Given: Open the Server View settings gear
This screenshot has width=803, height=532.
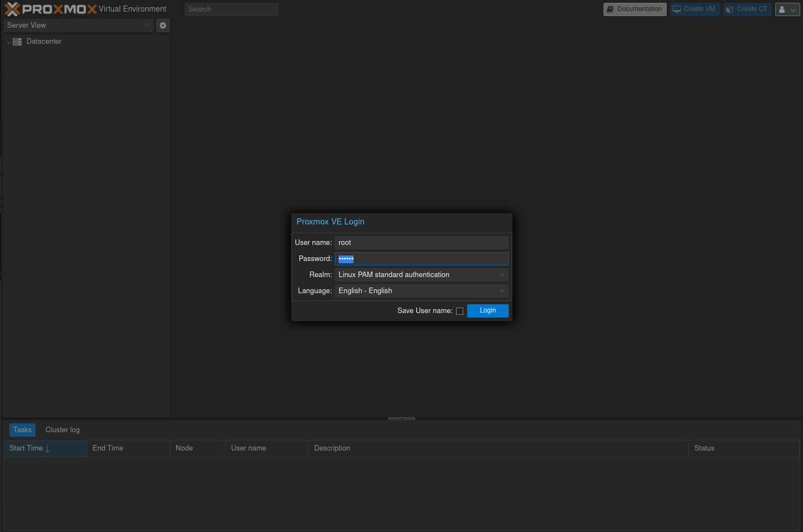Looking at the screenshot, I should click(x=163, y=25).
